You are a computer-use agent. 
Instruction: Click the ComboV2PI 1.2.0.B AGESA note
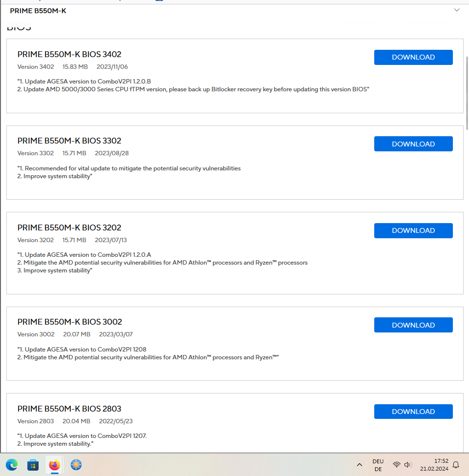click(84, 82)
